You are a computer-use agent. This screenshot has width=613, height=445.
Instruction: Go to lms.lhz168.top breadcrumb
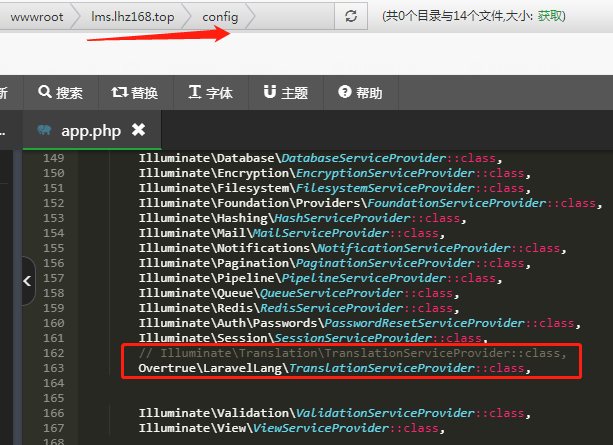[x=133, y=17]
